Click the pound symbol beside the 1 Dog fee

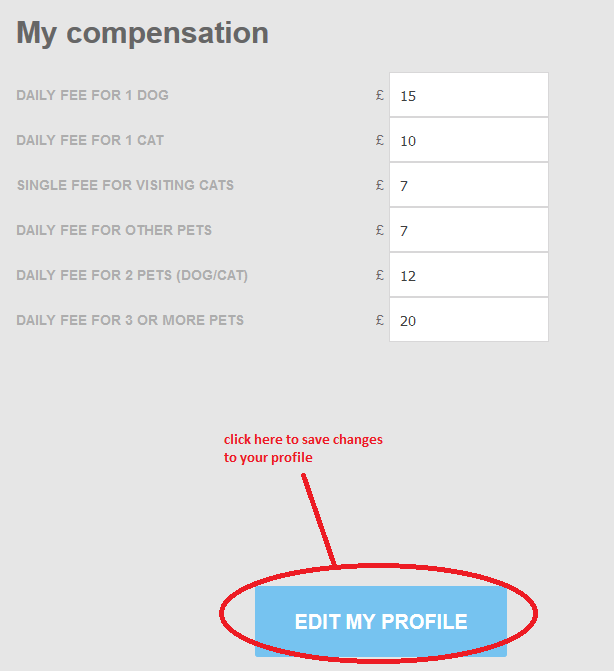tap(380, 96)
